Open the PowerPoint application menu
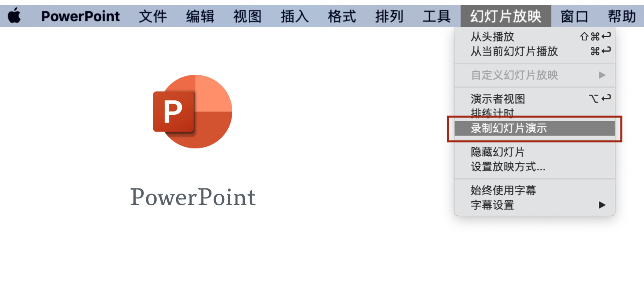 pos(80,16)
